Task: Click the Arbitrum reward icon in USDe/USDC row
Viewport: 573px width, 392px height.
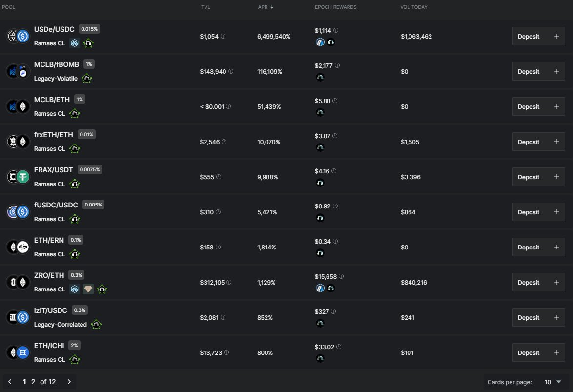Action: (x=320, y=42)
